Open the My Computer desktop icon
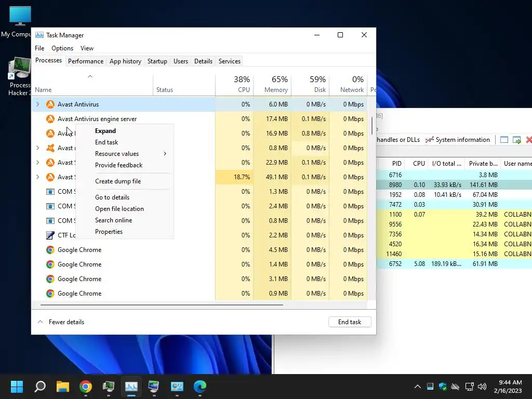Viewport: 532px width, 399px height. (x=20, y=21)
